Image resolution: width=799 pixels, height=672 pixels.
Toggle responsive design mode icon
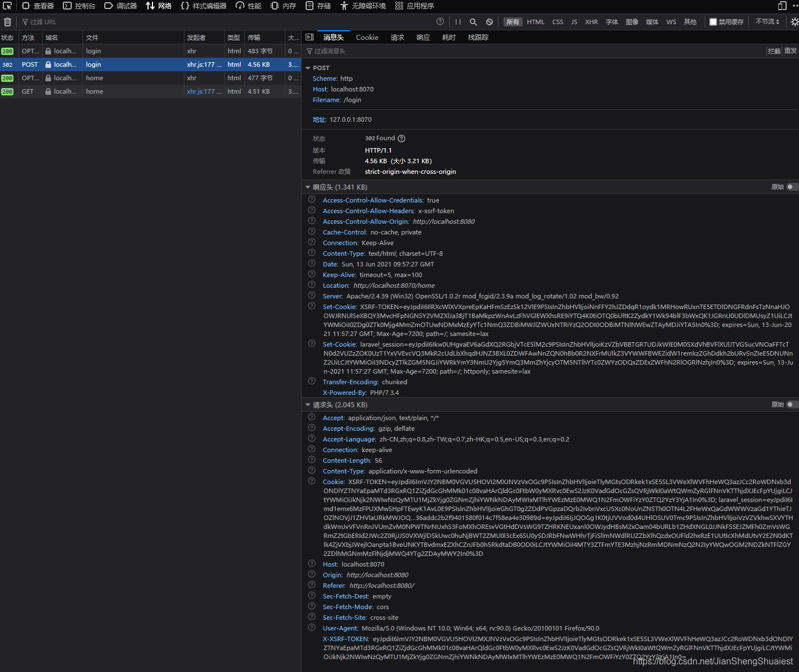(782, 6)
